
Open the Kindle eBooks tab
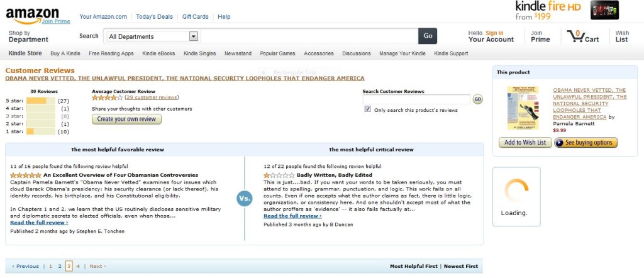(158, 53)
